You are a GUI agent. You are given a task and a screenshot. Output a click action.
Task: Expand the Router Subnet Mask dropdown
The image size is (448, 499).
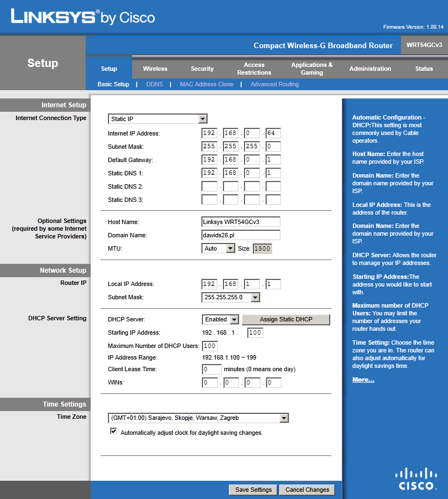click(x=231, y=297)
